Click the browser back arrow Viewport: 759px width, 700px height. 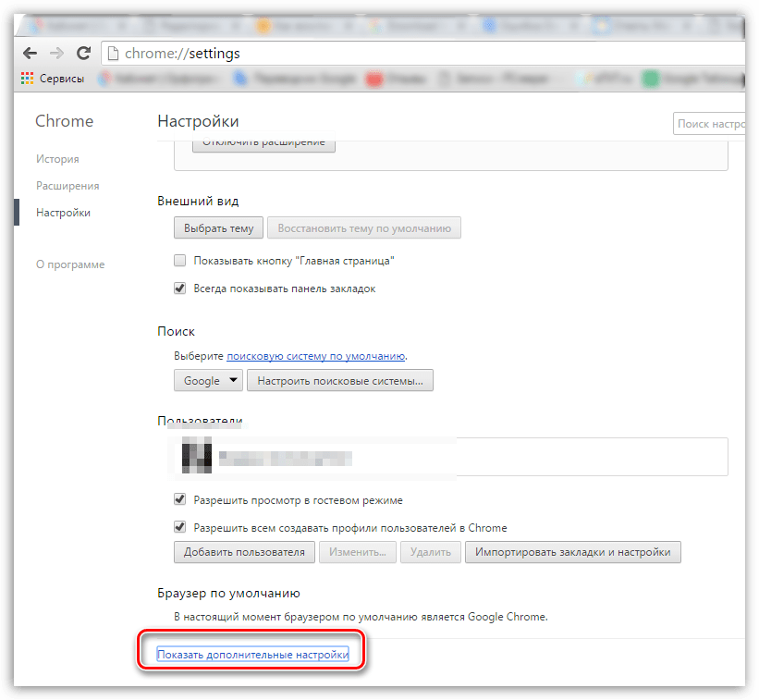[30, 54]
